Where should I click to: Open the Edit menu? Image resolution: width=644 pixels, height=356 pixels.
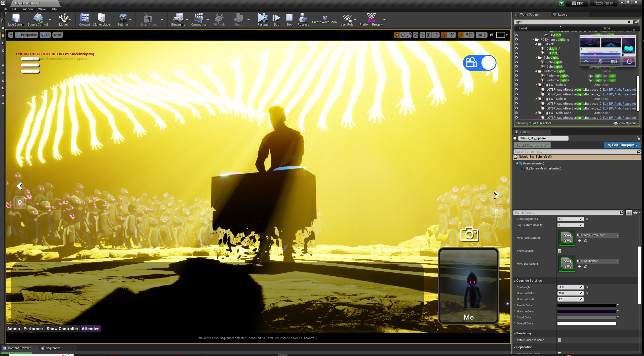click(15, 9)
